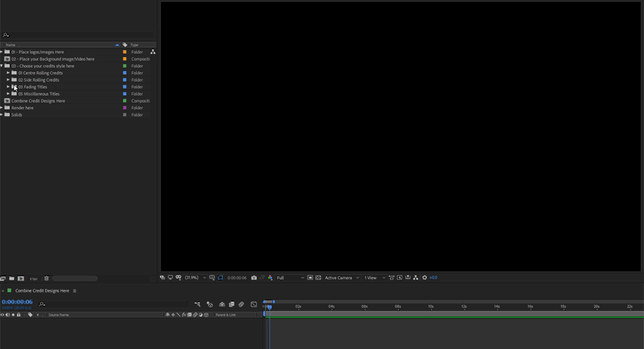This screenshot has height=349, width=644.
Task: Open the composition flowchart icon in viewer
Action: click(x=416, y=278)
